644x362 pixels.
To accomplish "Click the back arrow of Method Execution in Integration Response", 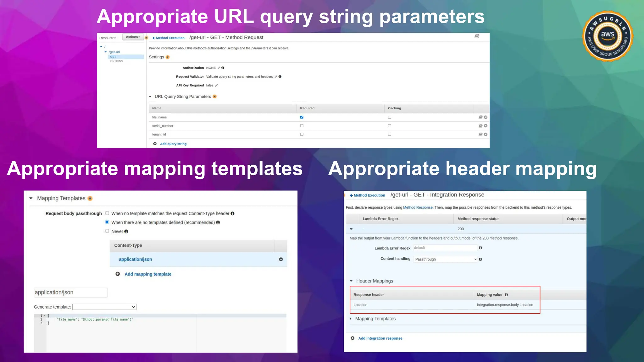I will 351,195.
